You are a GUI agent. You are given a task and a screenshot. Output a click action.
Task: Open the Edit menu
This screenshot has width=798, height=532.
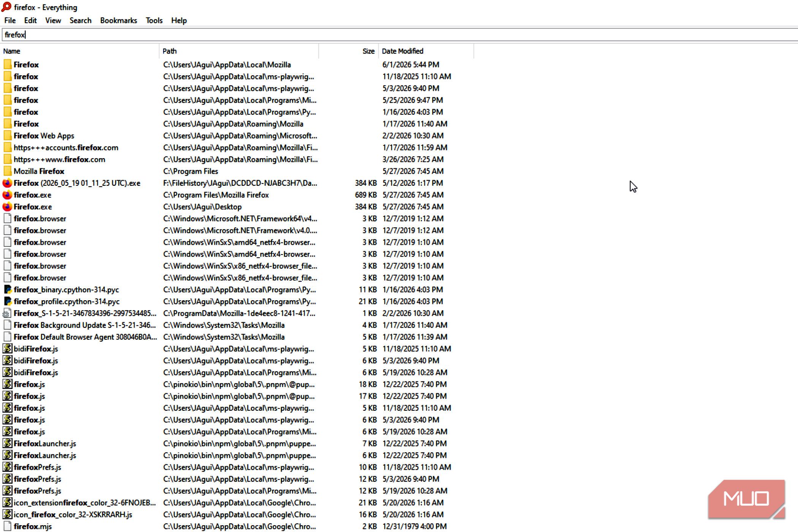coord(30,21)
